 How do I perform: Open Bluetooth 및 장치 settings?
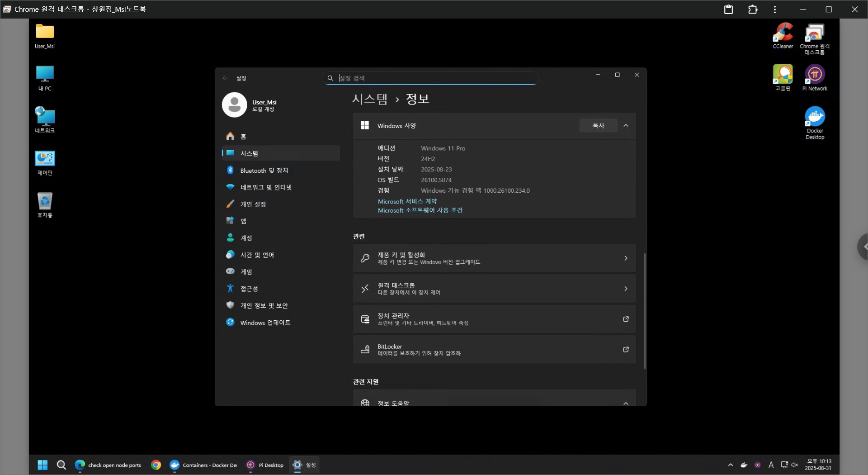click(x=281, y=171)
